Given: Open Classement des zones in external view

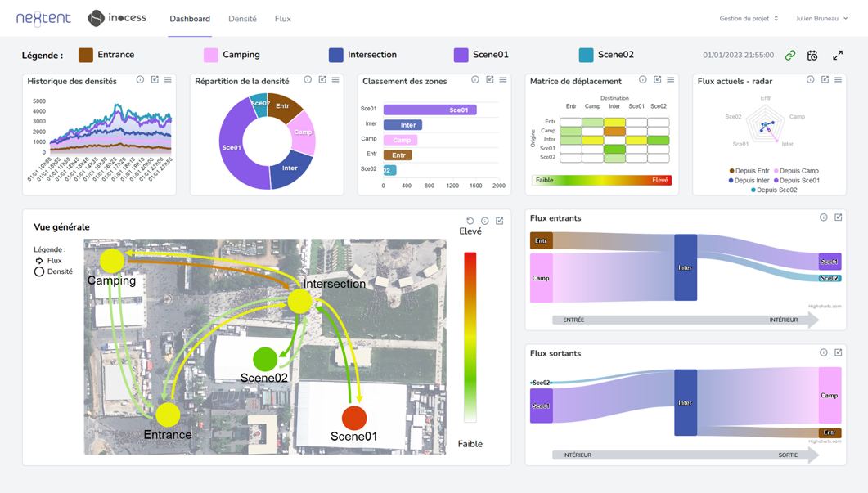Looking at the screenshot, I should pos(490,79).
